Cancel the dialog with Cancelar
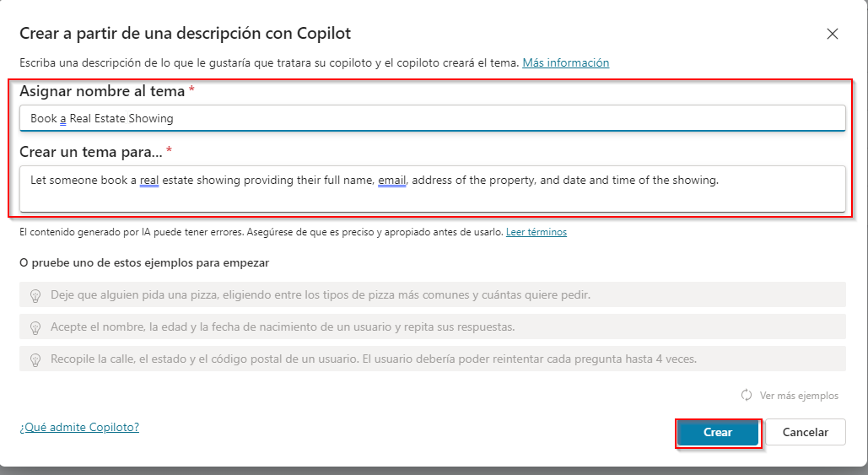 click(806, 432)
